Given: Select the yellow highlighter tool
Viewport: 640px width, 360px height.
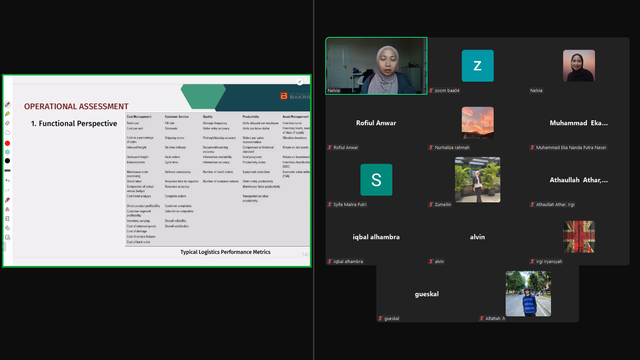Looking at the screenshot, I should coord(7,114).
